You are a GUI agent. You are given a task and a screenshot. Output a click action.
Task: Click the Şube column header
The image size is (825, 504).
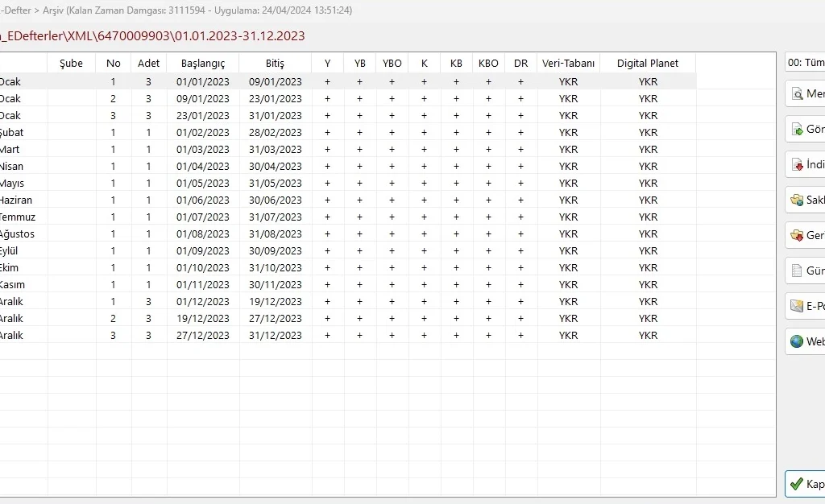click(x=71, y=64)
